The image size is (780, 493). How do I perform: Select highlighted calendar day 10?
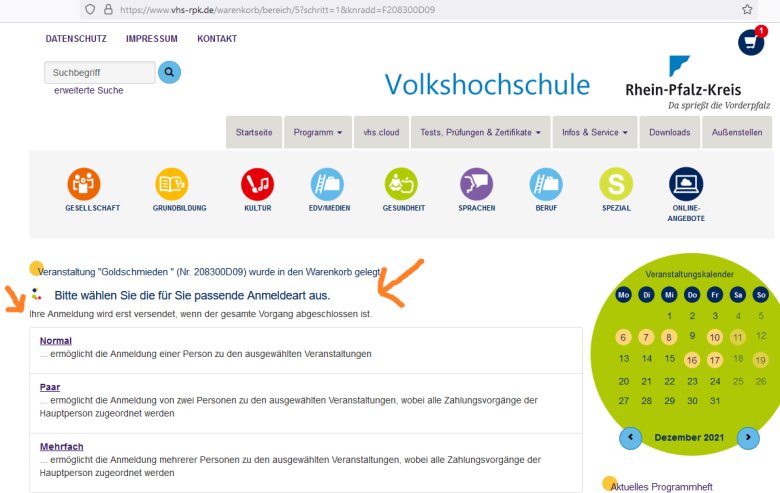click(715, 337)
